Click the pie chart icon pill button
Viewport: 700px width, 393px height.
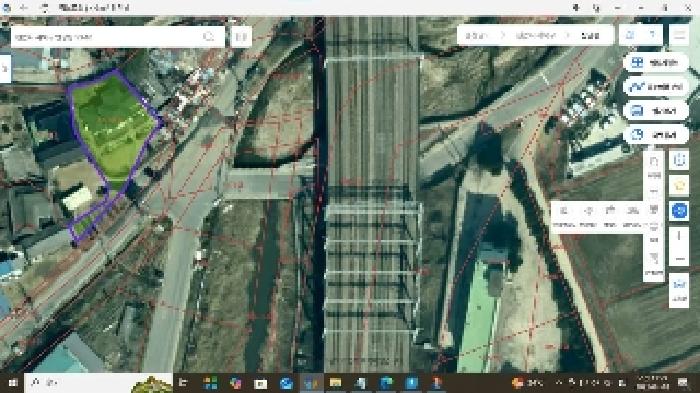pos(655,134)
